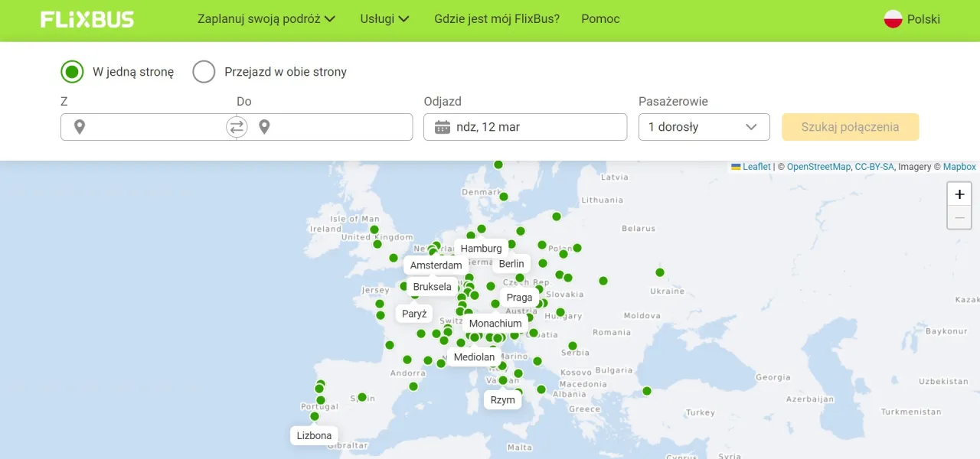Click the Pomoc menu item
Image resolution: width=980 pixels, height=459 pixels.
point(600,18)
